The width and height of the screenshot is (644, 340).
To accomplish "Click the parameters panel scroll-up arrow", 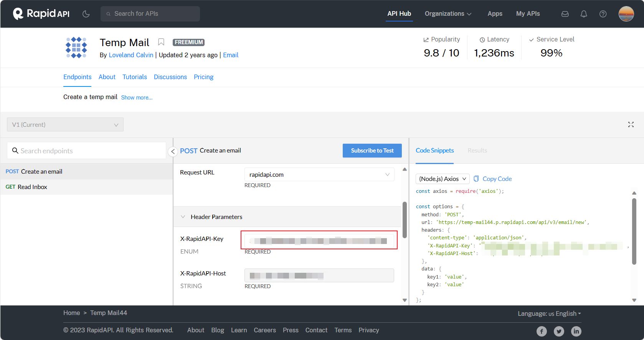I will coord(405,169).
